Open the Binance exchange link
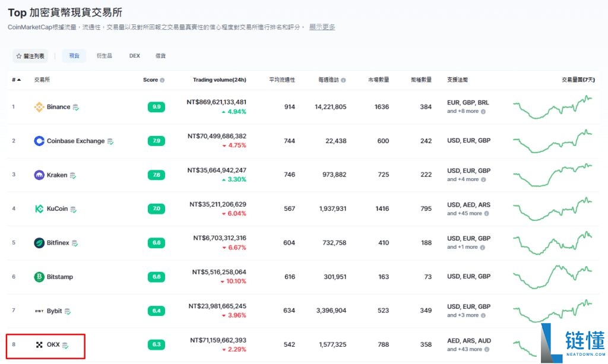Viewport: 608px width, 364px height. (x=59, y=107)
